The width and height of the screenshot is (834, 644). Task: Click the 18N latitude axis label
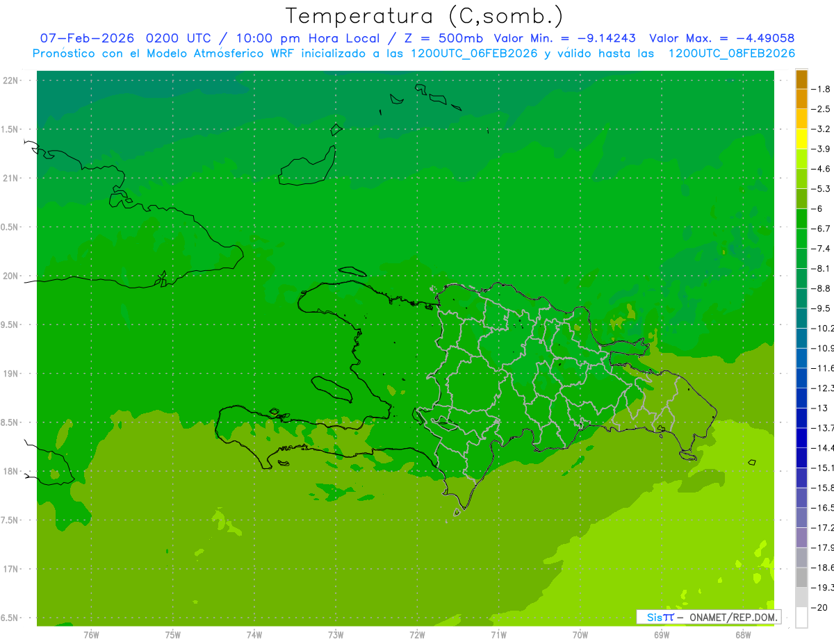pyautogui.click(x=10, y=471)
